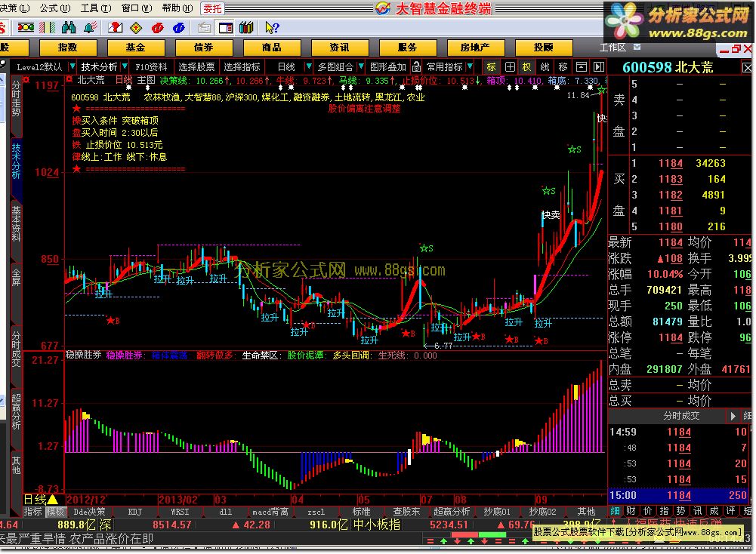756x554 pixels.
Task: Expand the 多图组合 dropdown arrow
Action: 361,66
